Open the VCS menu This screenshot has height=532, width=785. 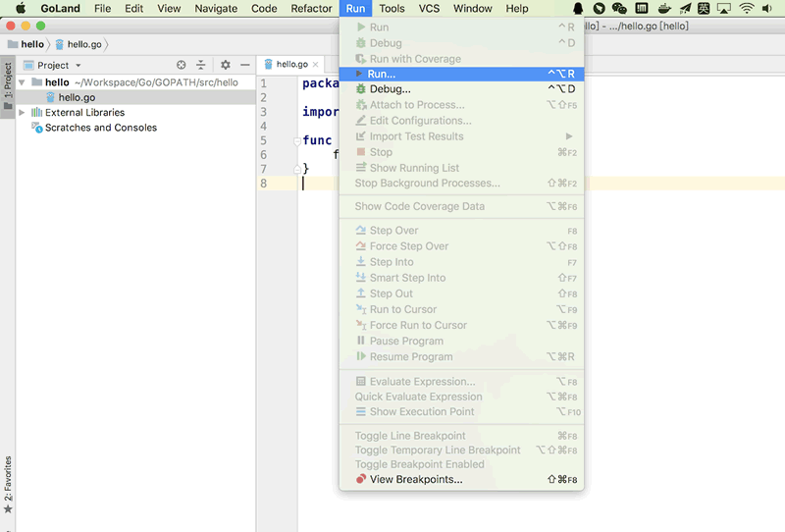(429, 9)
